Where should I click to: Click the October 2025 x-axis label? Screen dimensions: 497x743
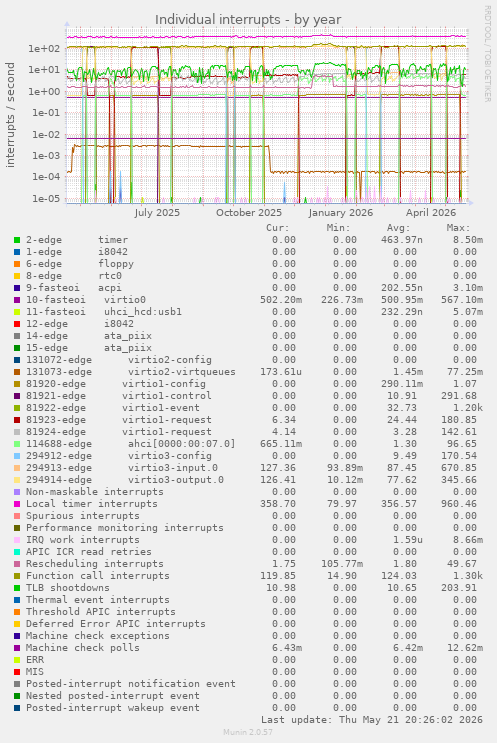249,213
